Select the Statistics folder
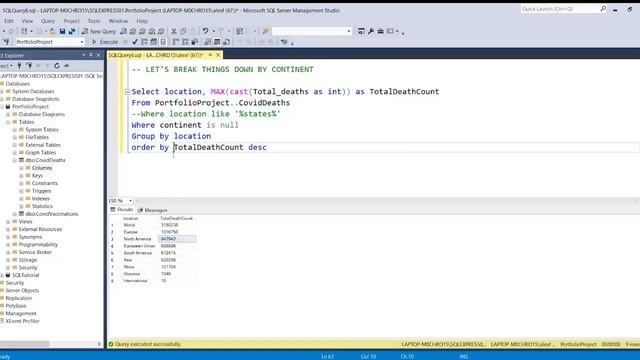This screenshot has height=360, width=640. [x=42, y=206]
